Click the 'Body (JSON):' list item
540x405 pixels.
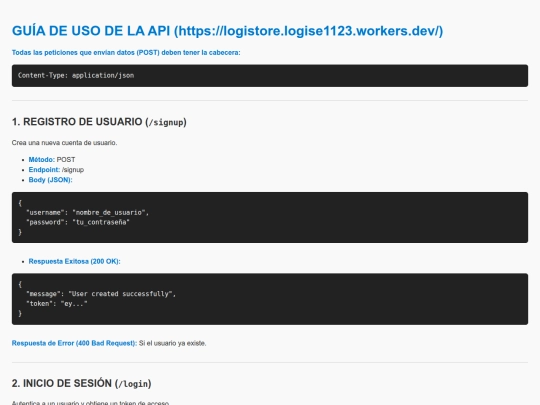click(50, 180)
